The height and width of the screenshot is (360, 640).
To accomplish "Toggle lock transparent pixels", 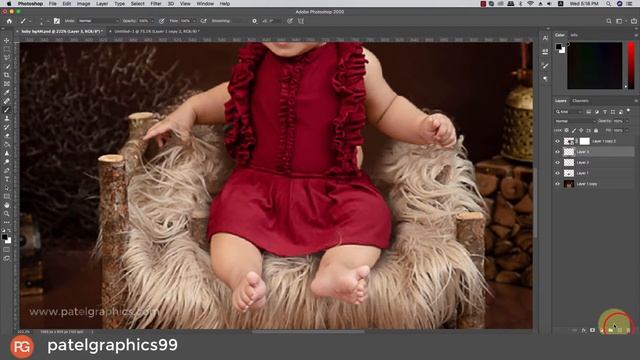I will point(567,131).
